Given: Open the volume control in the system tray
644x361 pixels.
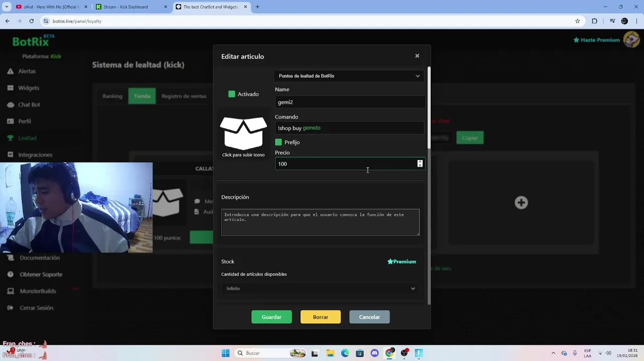Looking at the screenshot, I should point(608,353).
